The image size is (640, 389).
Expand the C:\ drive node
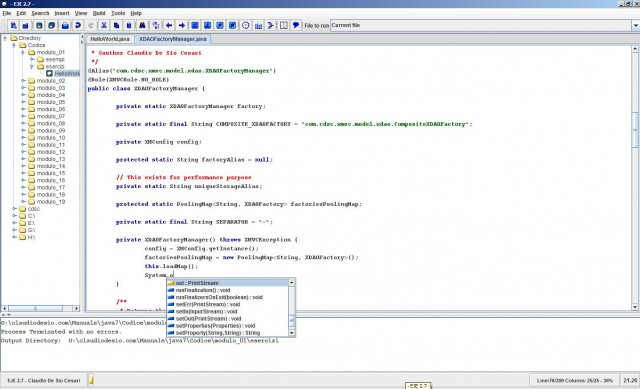point(14,216)
